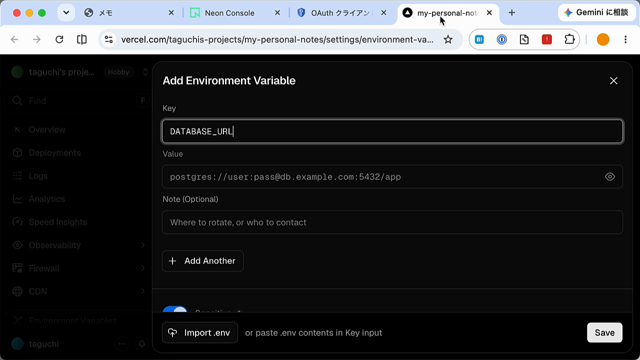Viewport: 640px width, 360px height.
Task: Open the Chrome three-dot menu
Action: tap(625, 40)
